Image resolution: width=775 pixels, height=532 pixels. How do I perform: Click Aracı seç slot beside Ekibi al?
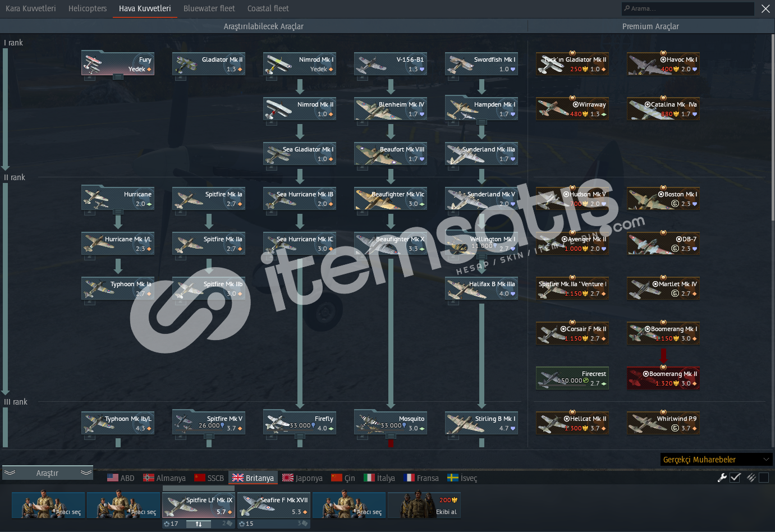click(349, 505)
